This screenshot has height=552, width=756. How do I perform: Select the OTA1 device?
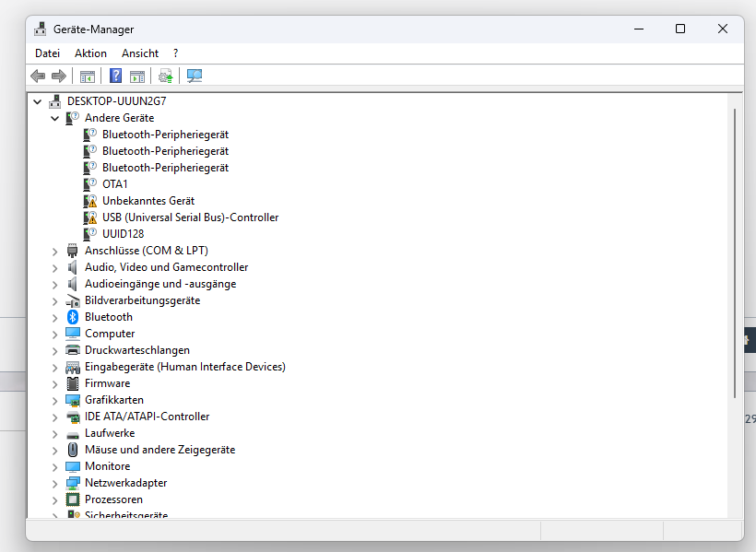coord(114,184)
